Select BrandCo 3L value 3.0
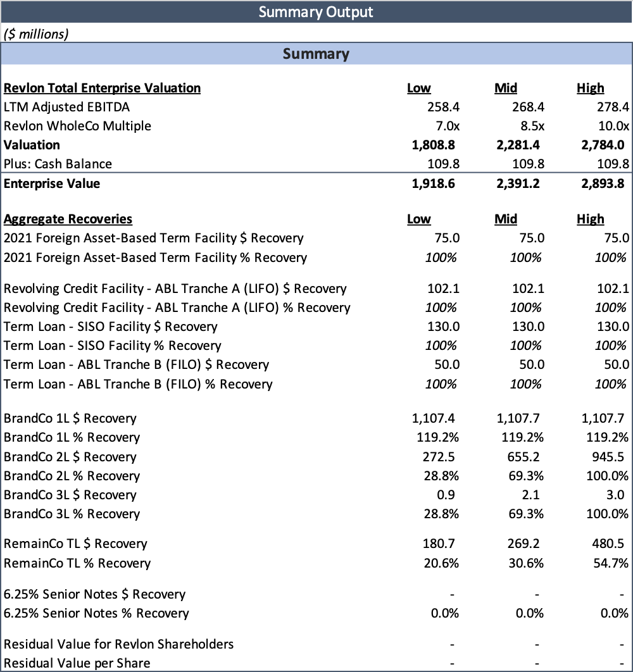 [x=615, y=495]
